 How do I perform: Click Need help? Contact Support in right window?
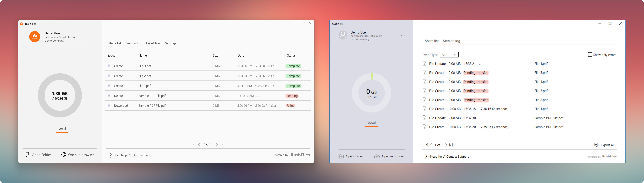click(449, 157)
